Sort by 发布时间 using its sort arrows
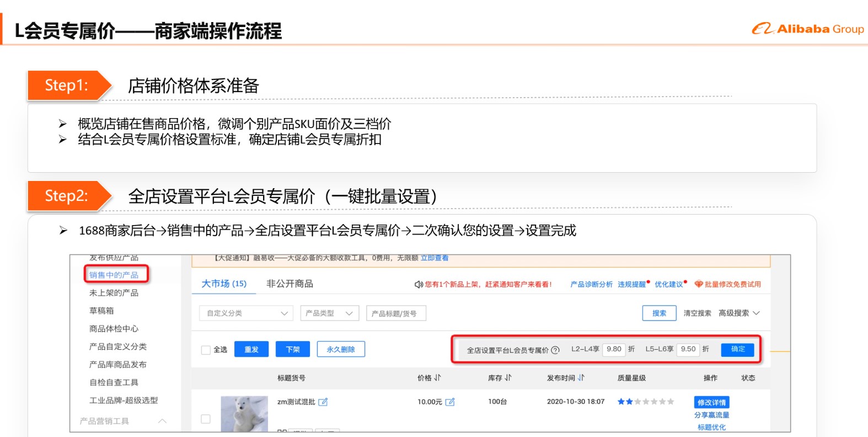This screenshot has width=868, height=437. click(581, 378)
